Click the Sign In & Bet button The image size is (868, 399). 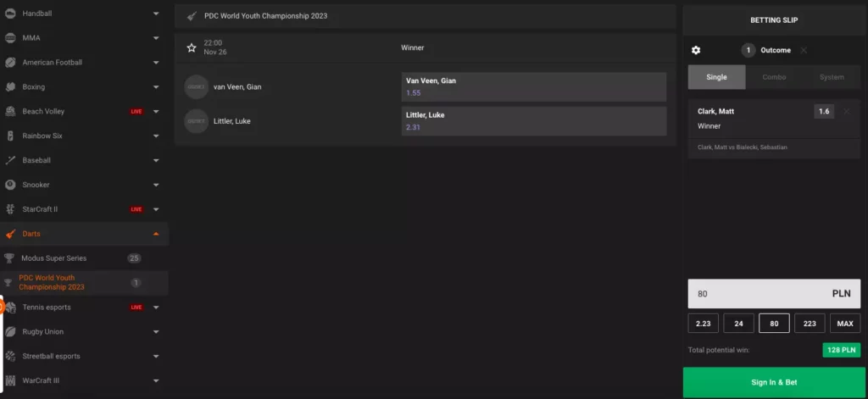[x=774, y=382]
